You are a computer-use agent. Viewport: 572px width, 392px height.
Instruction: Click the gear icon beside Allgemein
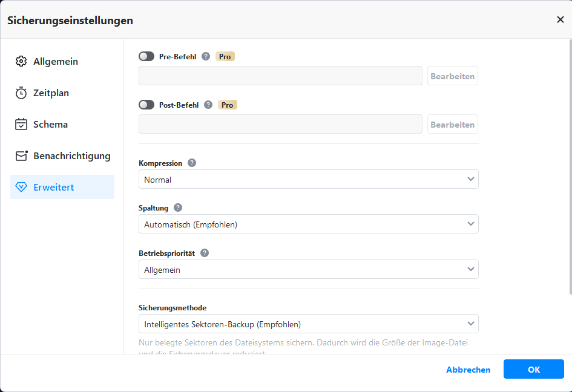tap(21, 62)
